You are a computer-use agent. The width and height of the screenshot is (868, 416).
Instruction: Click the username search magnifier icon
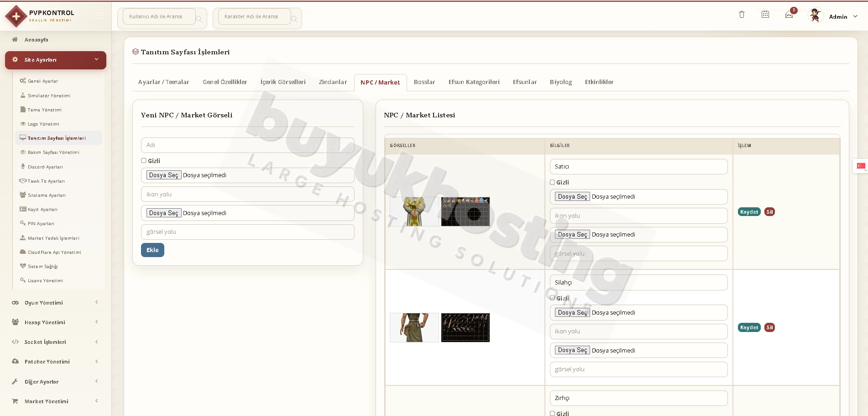[199, 19]
